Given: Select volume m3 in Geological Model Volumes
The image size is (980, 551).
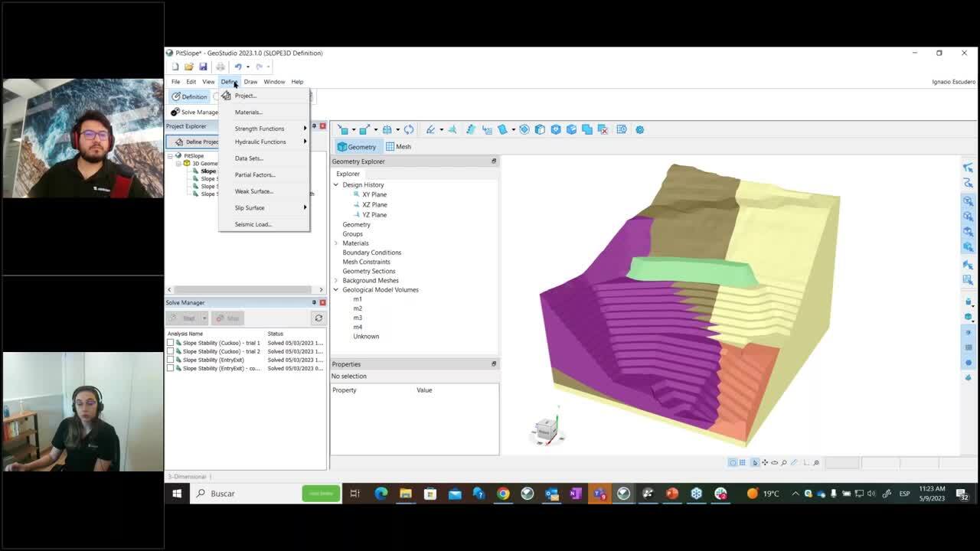Looking at the screenshot, I should pos(358,318).
